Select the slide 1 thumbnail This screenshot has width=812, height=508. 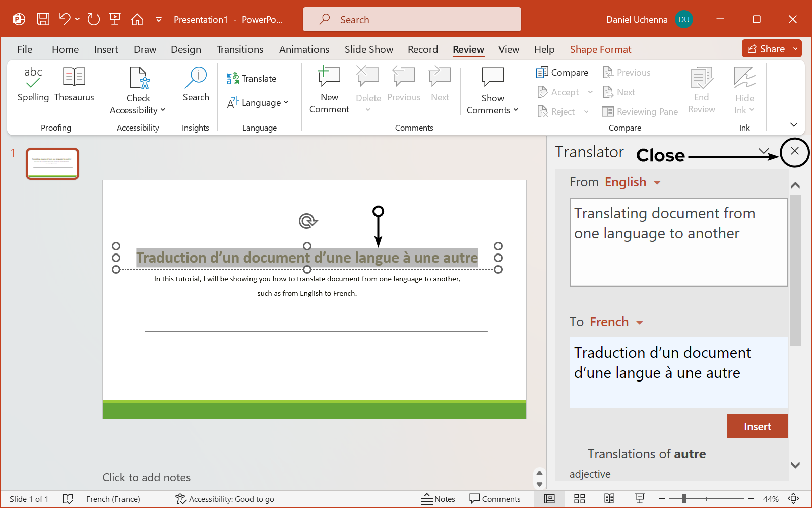tap(52, 163)
